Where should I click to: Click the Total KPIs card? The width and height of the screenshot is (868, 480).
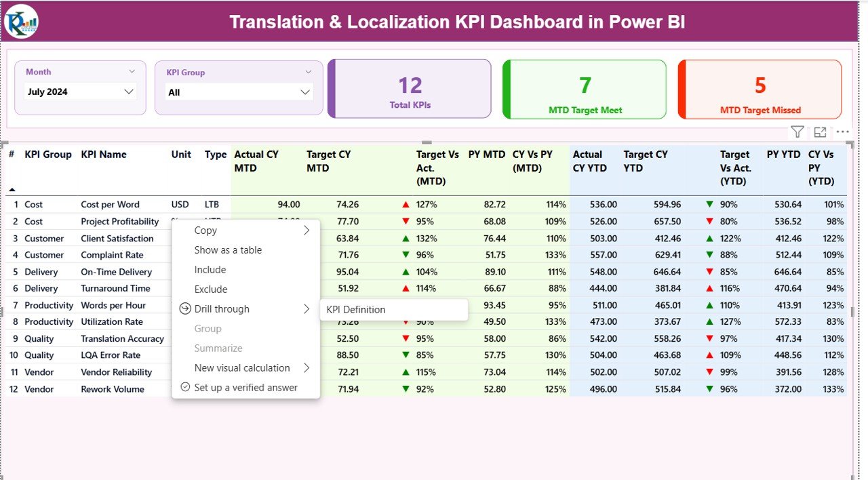[410, 89]
